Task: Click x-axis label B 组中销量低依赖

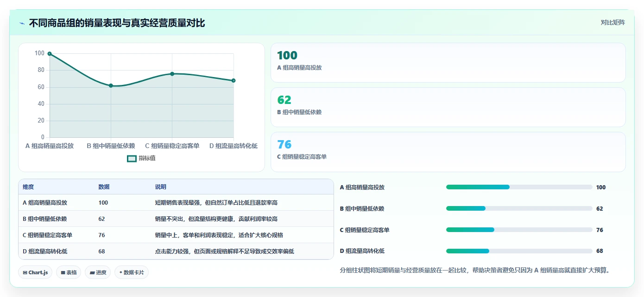Action: 111,146
